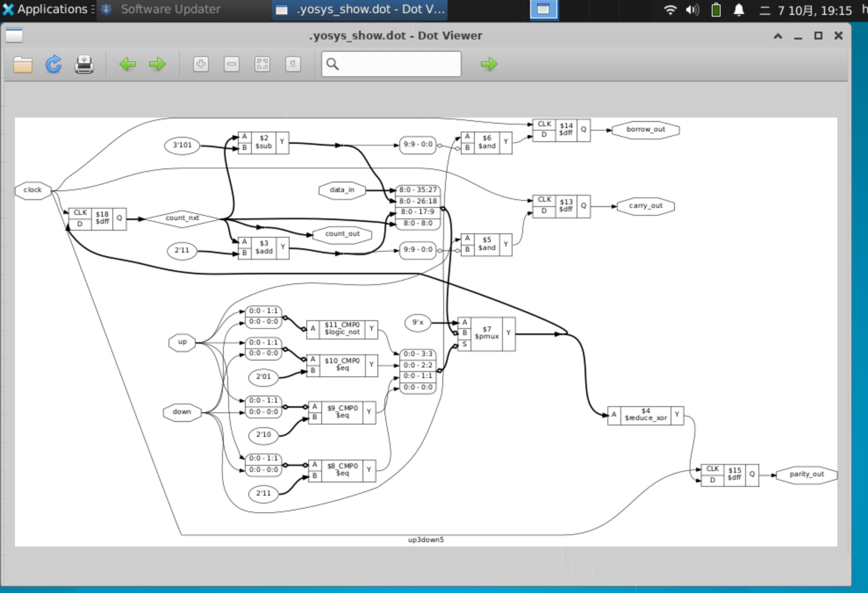Open the window menu icon at top-left

(x=14, y=36)
